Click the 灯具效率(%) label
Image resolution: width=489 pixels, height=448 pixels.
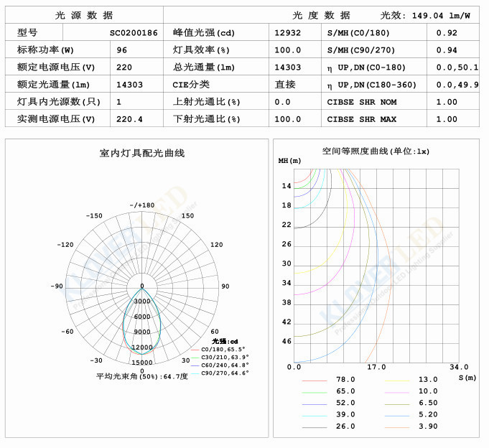pyautogui.click(x=201, y=50)
